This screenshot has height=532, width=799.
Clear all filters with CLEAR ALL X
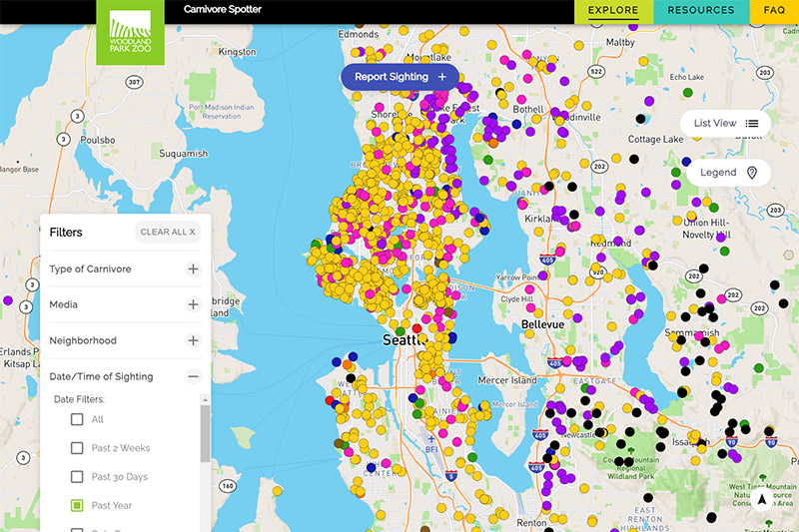[168, 233]
